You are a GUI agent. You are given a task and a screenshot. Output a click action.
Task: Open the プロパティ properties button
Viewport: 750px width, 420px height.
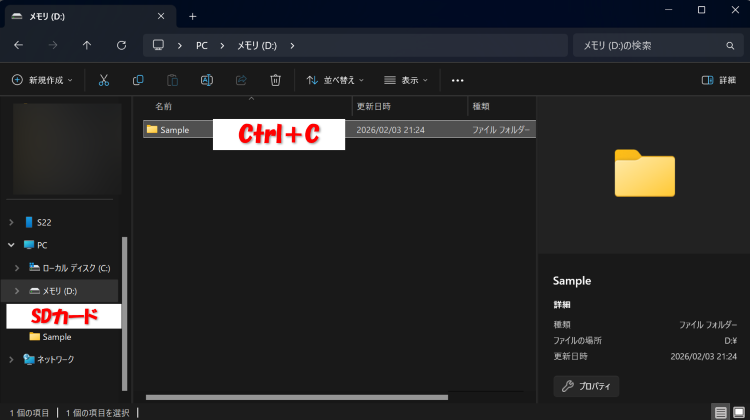click(x=586, y=386)
